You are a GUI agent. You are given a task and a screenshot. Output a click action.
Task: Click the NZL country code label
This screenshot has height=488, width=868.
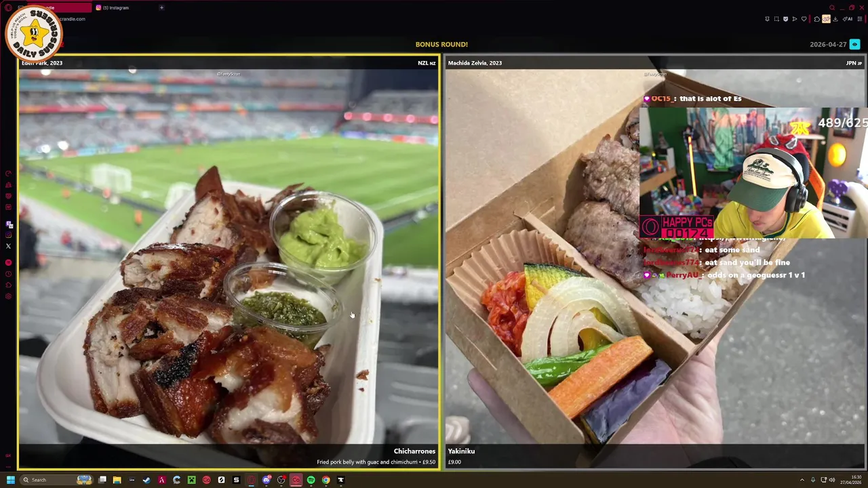[x=427, y=63]
